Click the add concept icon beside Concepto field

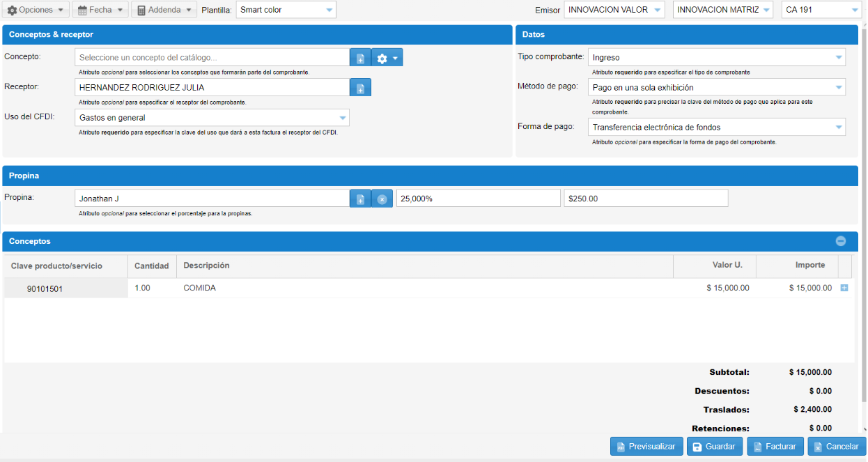click(360, 58)
